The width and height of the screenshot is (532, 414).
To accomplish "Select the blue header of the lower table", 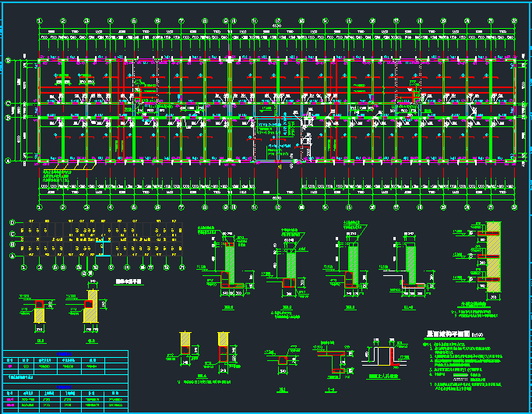I will coord(65,387).
